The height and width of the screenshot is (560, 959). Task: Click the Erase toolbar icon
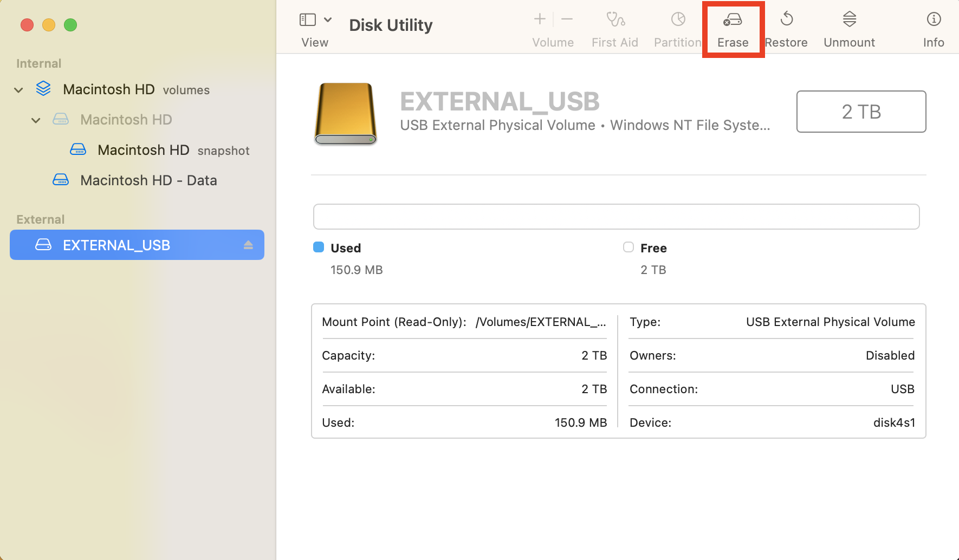(733, 20)
